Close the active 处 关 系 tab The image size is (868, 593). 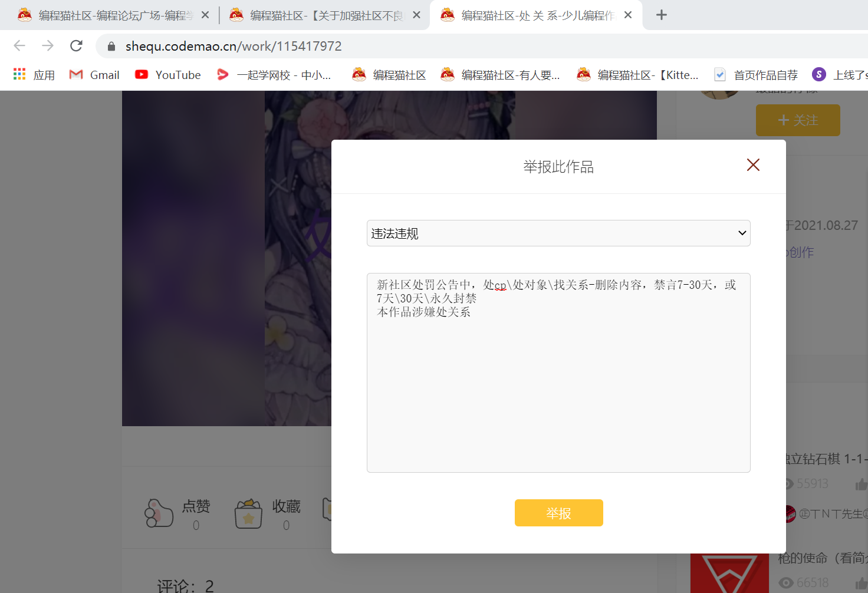point(628,15)
